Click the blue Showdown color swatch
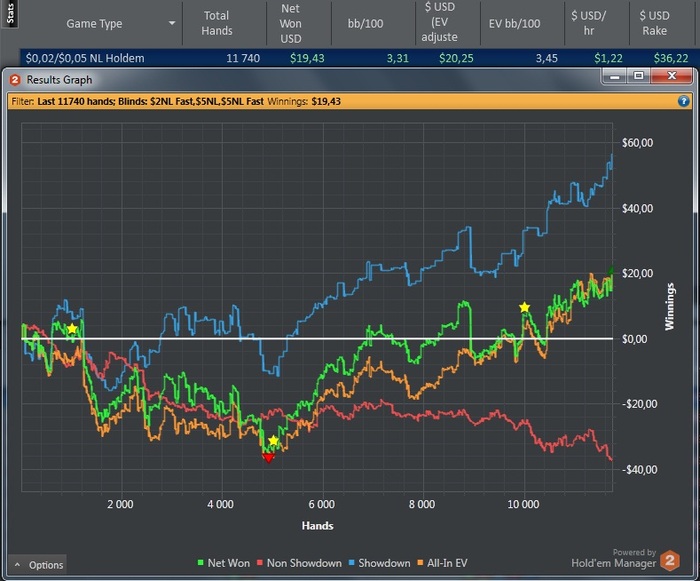Image resolution: width=700 pixels, height=581 pixels. point(351,563)
